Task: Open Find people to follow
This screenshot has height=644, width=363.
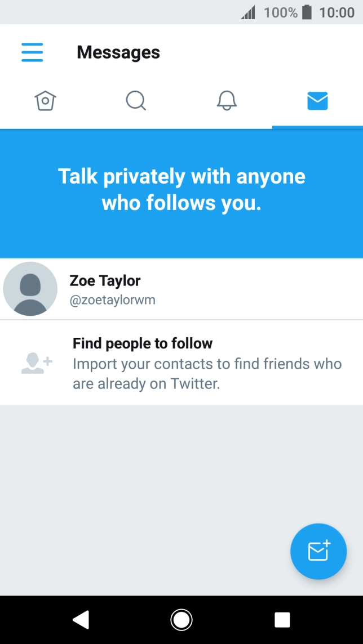Action: pyautogui.click(x=143, y=343)
